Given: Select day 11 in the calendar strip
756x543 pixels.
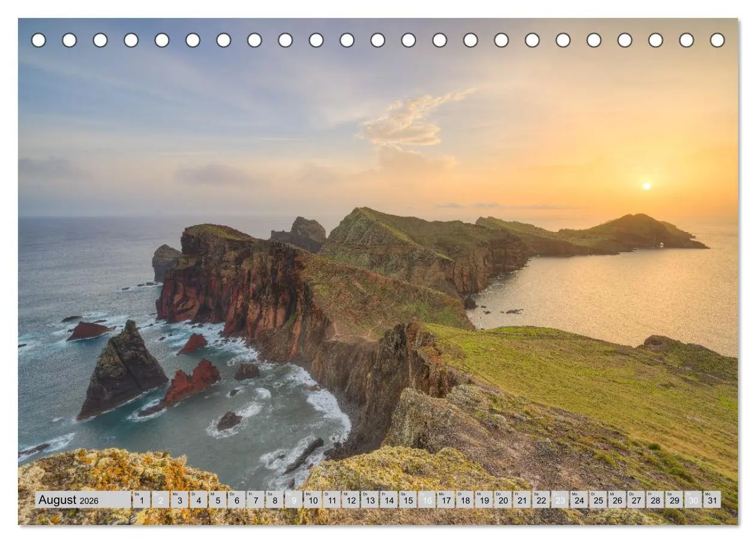Looking at the screenshot, I should 332,500.
